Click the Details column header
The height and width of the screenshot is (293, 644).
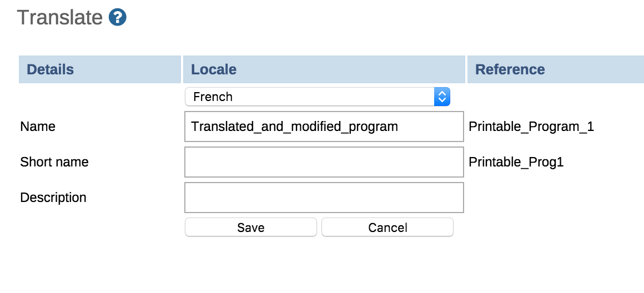click(x=51, y=69)
